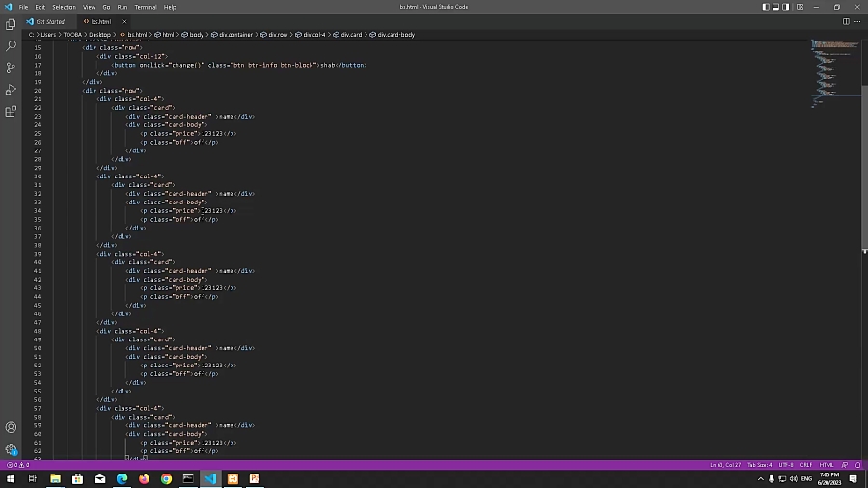Open the Search view in activity bar

[x=12, y=45]
